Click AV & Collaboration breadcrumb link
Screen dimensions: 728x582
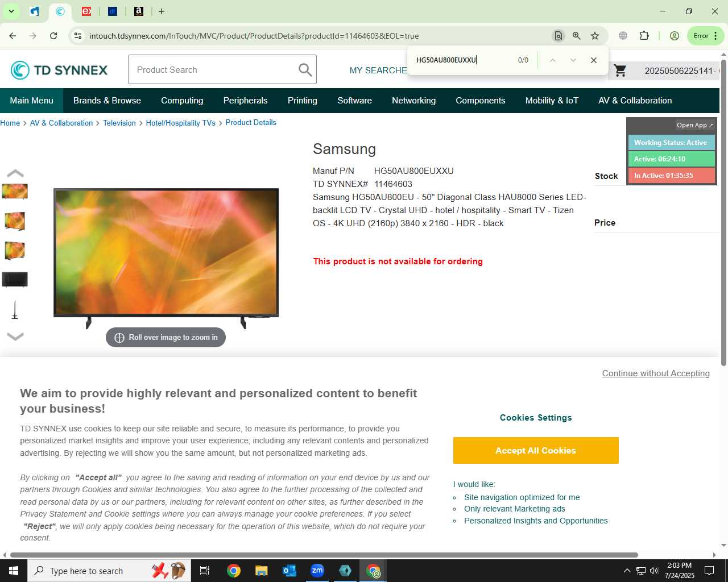point(61,123)
